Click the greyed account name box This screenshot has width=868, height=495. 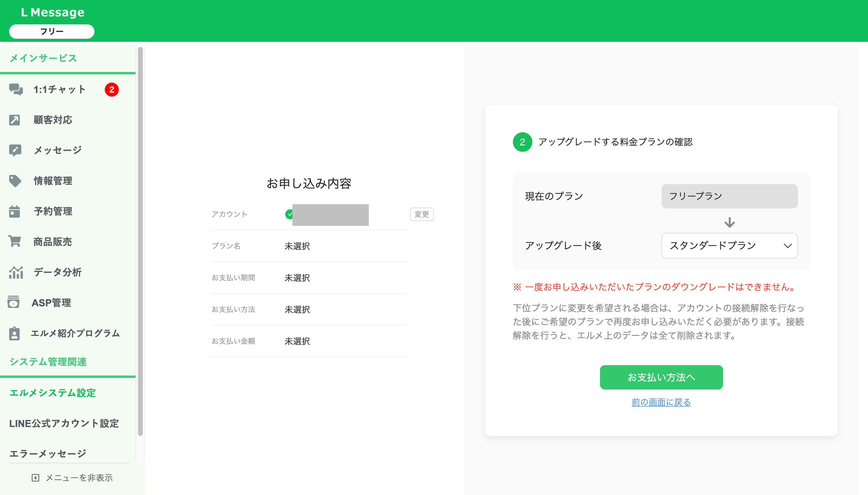[330, 215]
